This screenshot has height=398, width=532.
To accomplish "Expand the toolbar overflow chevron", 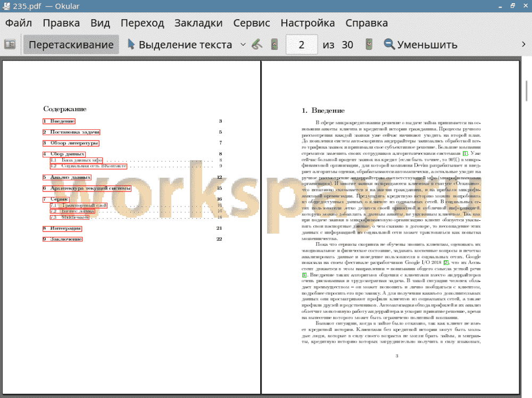I will pyautogui.click(x=523, y=45).
